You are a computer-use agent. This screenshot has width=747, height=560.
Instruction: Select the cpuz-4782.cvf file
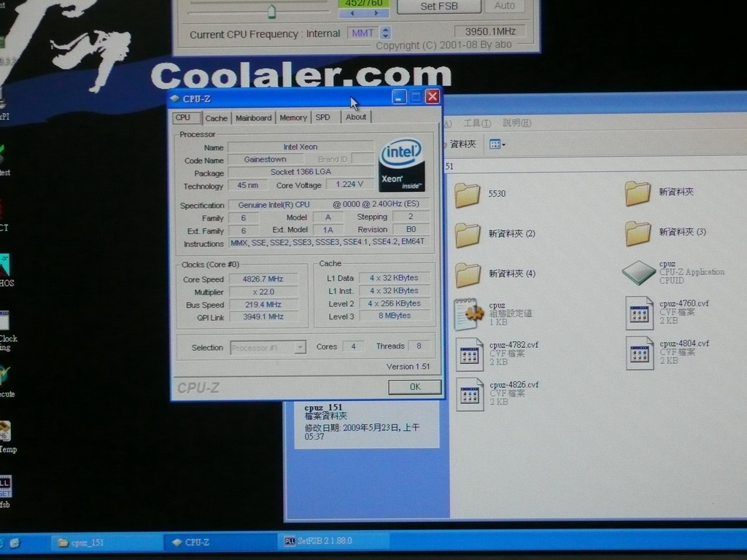[x=497, y=354]
